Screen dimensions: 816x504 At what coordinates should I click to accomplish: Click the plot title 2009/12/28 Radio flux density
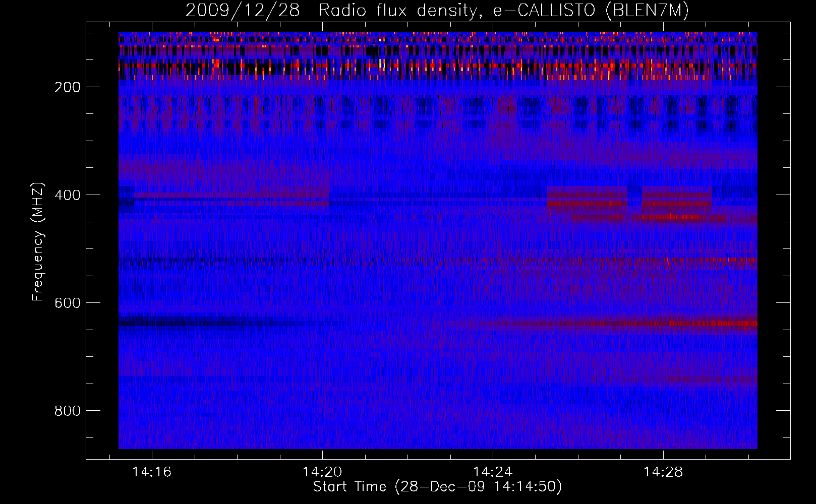pos(437,11)
